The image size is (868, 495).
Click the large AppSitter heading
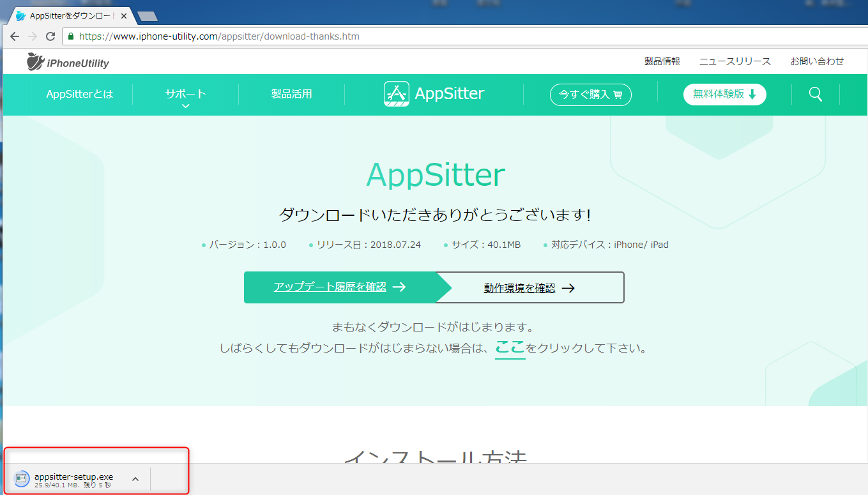coord(436,175)
